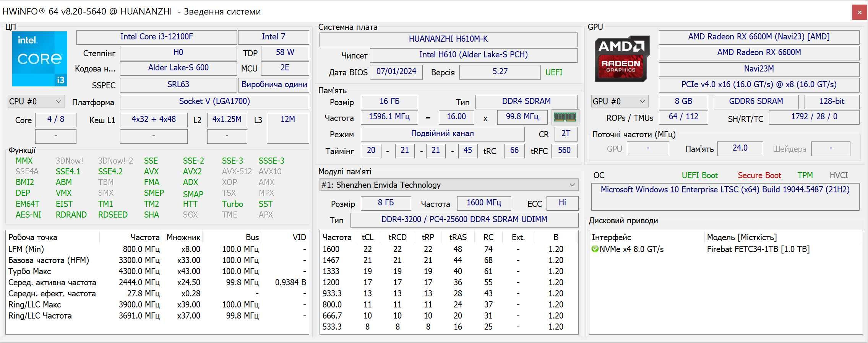Click the tRCD column header in timings table
The width and height of the screenshot is (868, 343).
pos(397,237)
